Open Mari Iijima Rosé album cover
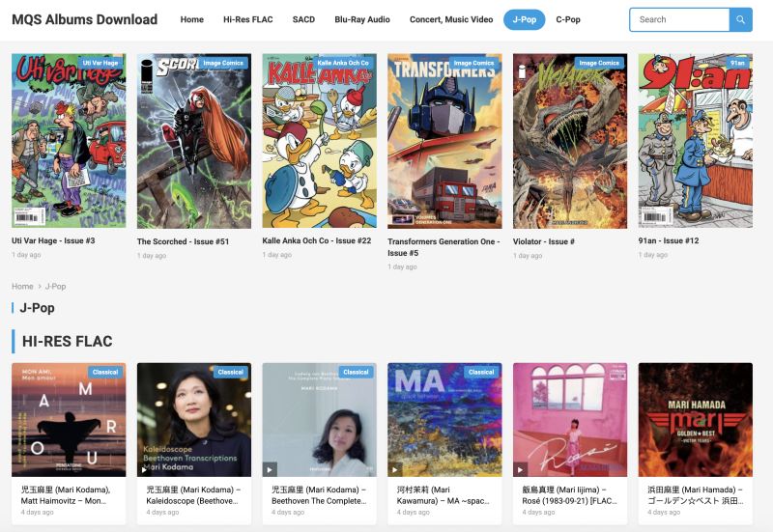This screenshot has height=532, width=773. [x=570, y=420]
